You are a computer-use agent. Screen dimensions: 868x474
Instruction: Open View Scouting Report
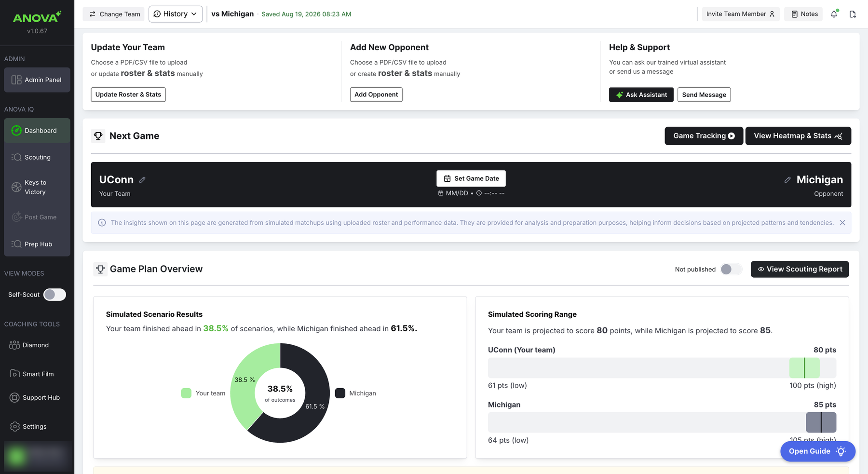pyautogui.click(x=800, y=269)
